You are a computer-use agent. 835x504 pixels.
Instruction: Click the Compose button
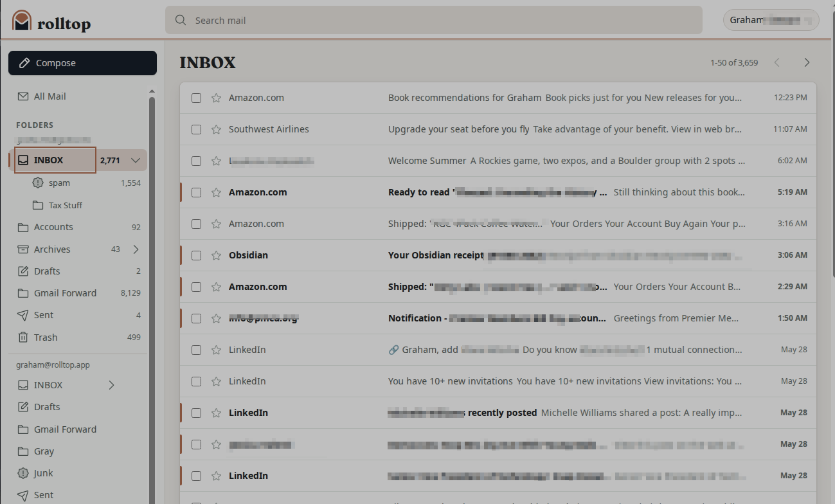pos(82,63)
